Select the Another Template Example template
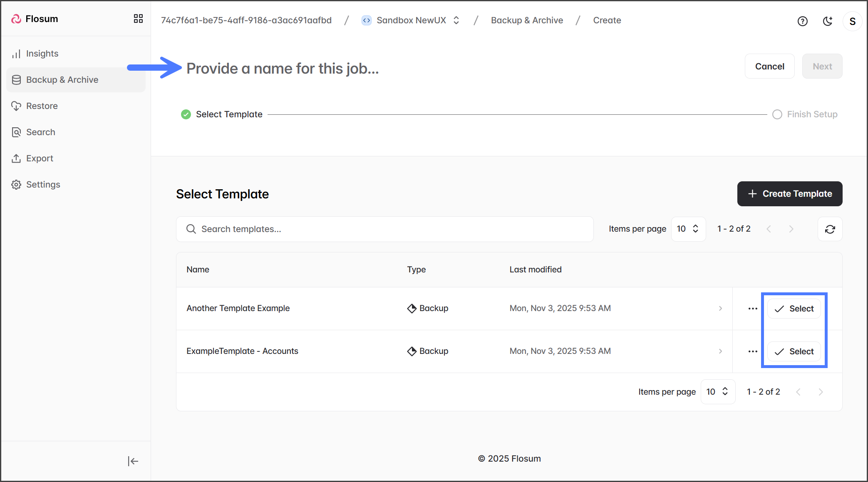The image size is (868, 482). tap(794, 309)
